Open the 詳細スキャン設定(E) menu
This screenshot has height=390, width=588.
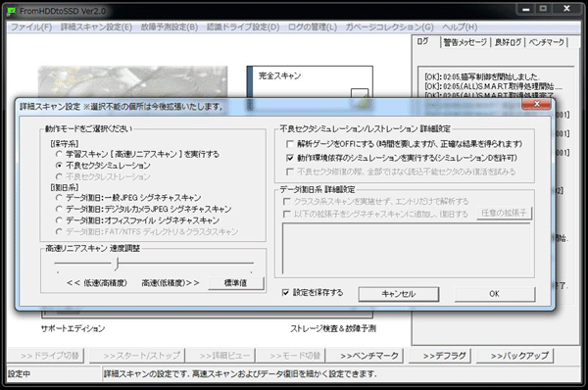tap(96, 27)
